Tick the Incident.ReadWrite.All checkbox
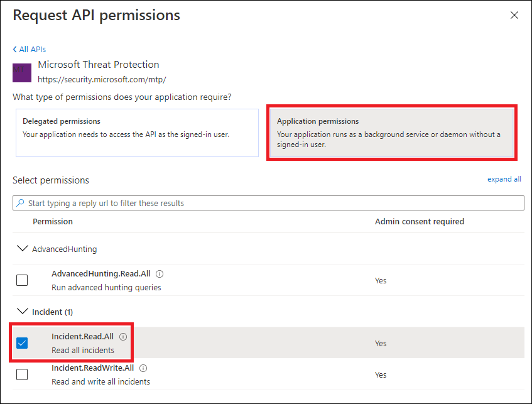Screen dimensions: 532x404 click(22, 374)
